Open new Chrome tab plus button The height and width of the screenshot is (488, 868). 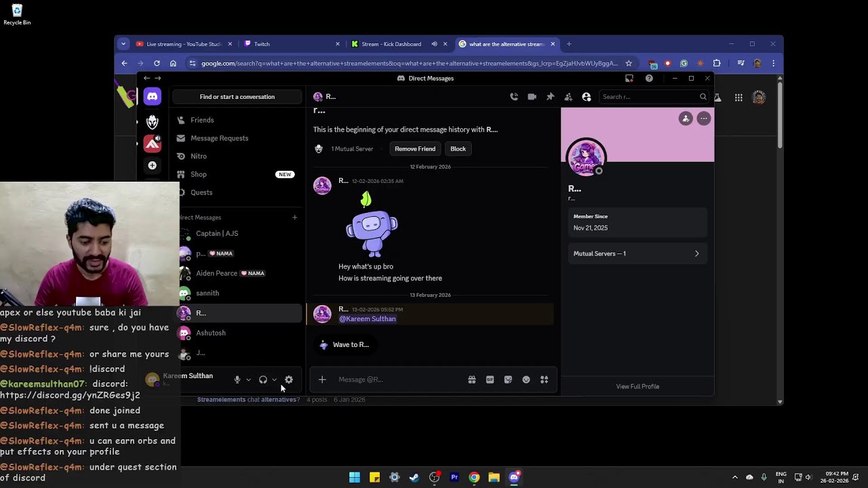click(x=569, y=44)
